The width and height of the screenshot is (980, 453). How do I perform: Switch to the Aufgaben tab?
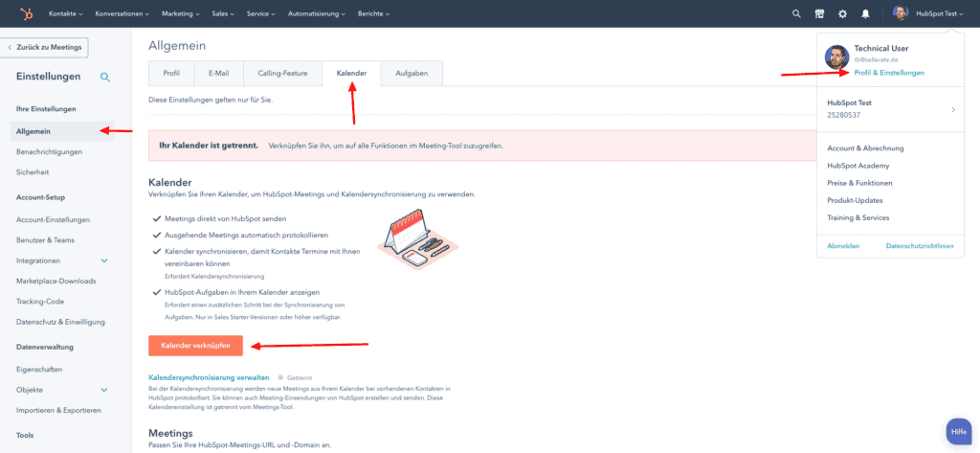412,73
